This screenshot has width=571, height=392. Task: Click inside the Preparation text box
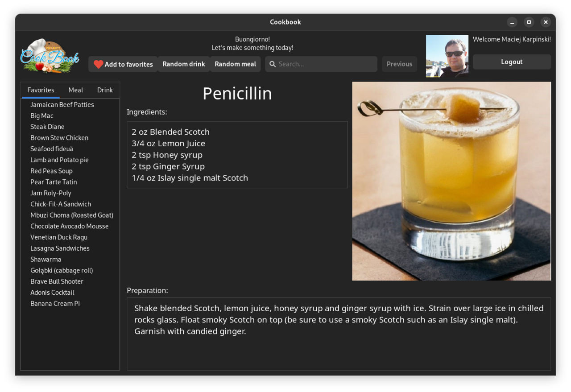pyautogui.click(x=339, y=334)
